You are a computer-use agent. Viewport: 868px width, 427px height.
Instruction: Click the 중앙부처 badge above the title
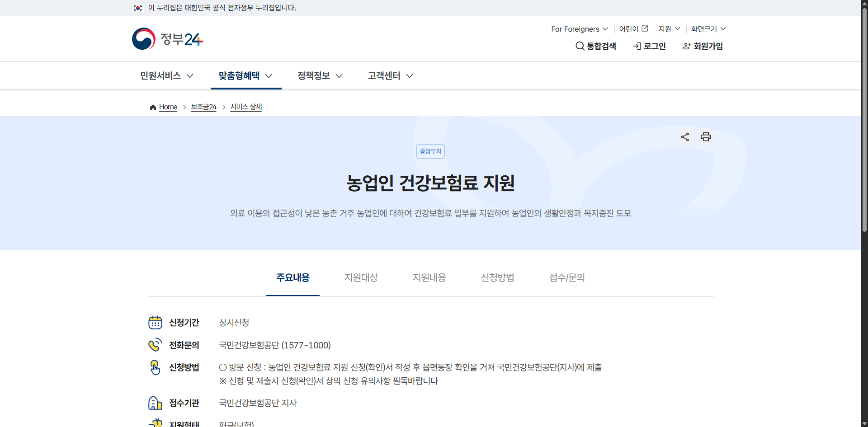coord(430,151)
